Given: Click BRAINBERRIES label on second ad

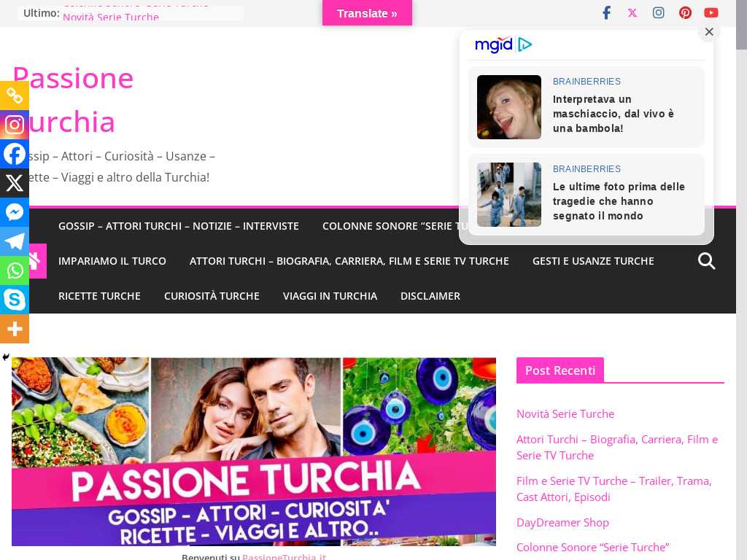Looking at the screenshot, I should tap(587, 169).
